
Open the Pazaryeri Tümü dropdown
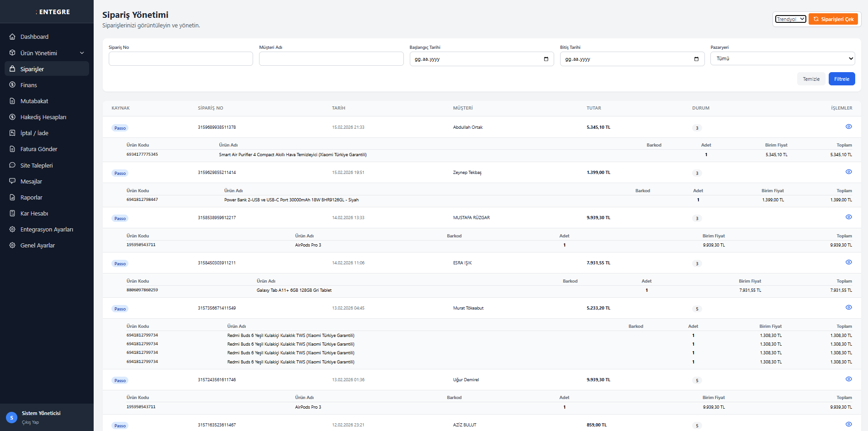tap(782, 58)
